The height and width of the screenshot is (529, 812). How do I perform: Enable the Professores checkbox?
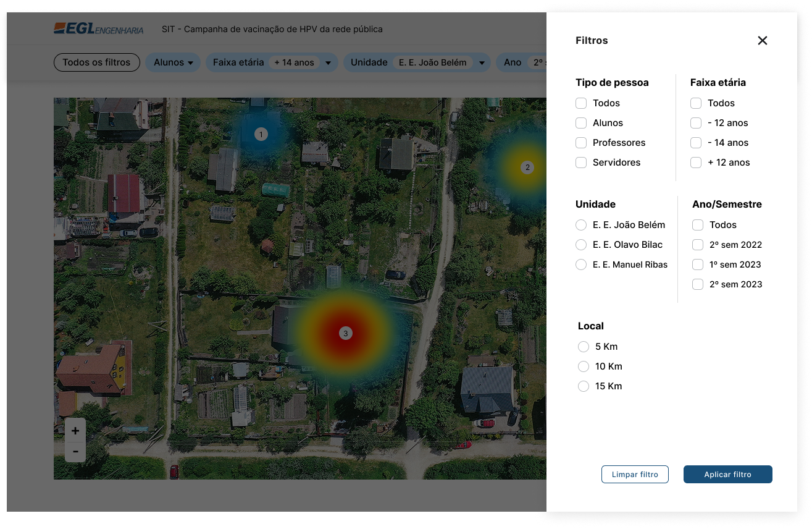[x=581, y=143]
